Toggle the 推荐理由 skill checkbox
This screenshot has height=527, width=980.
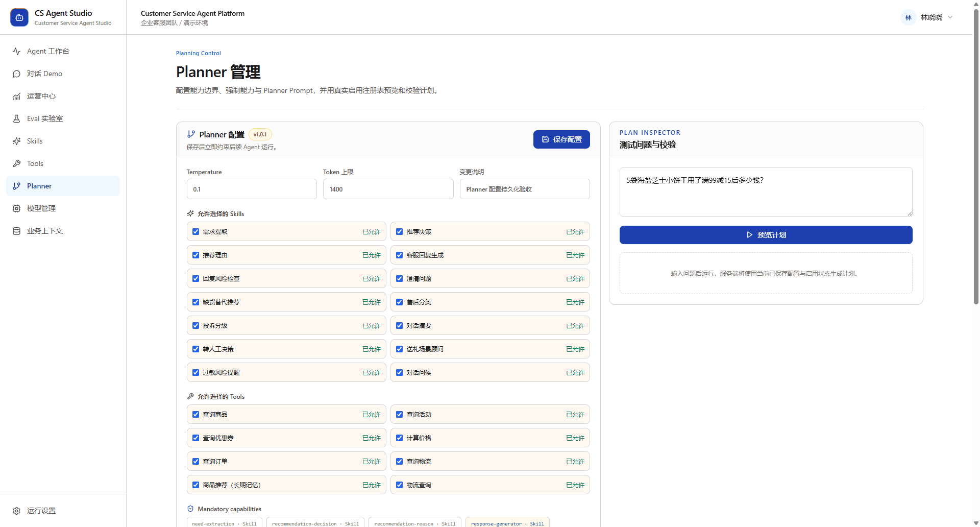coord(195,255)
